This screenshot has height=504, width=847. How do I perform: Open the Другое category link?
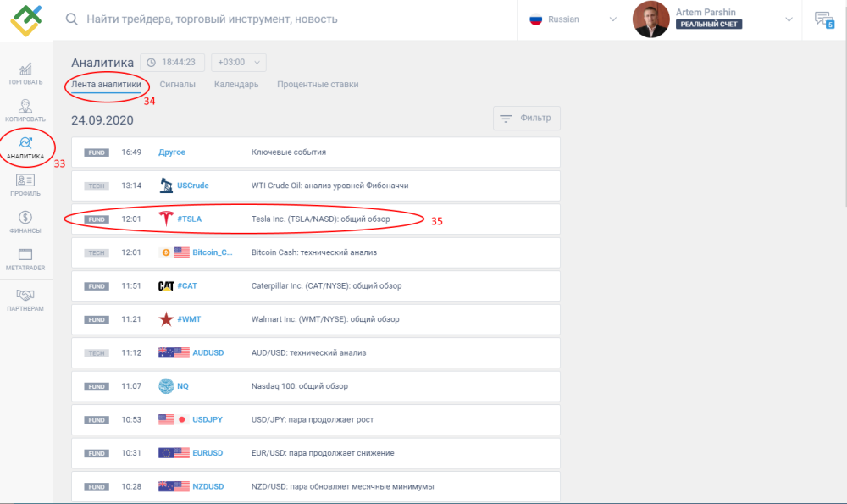(172, 152)
